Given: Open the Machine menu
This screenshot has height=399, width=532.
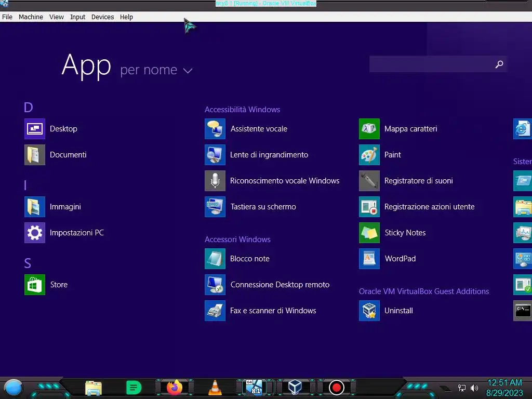Looking at the screenshot, I should click(x=31, y=17).
